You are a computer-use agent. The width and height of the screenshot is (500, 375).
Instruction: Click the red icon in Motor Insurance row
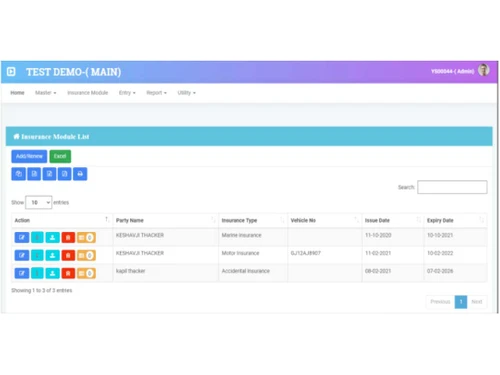(x=68, y=255)
